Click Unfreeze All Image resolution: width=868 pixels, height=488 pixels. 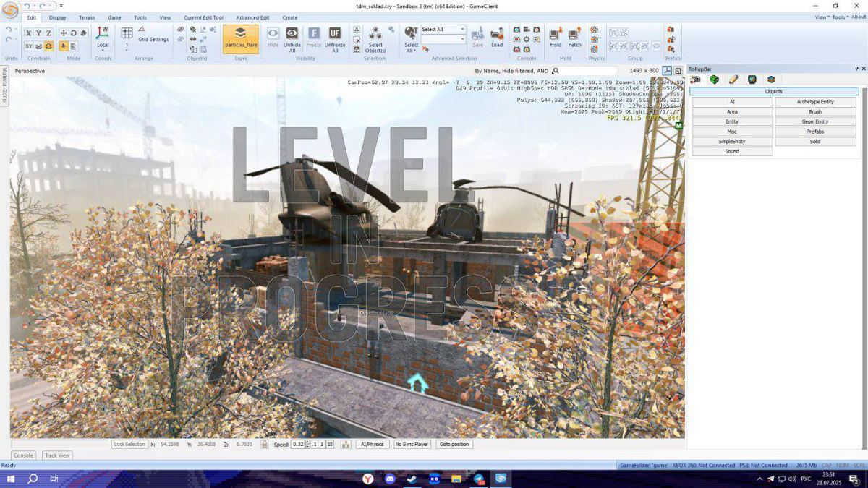click(335, 39)
